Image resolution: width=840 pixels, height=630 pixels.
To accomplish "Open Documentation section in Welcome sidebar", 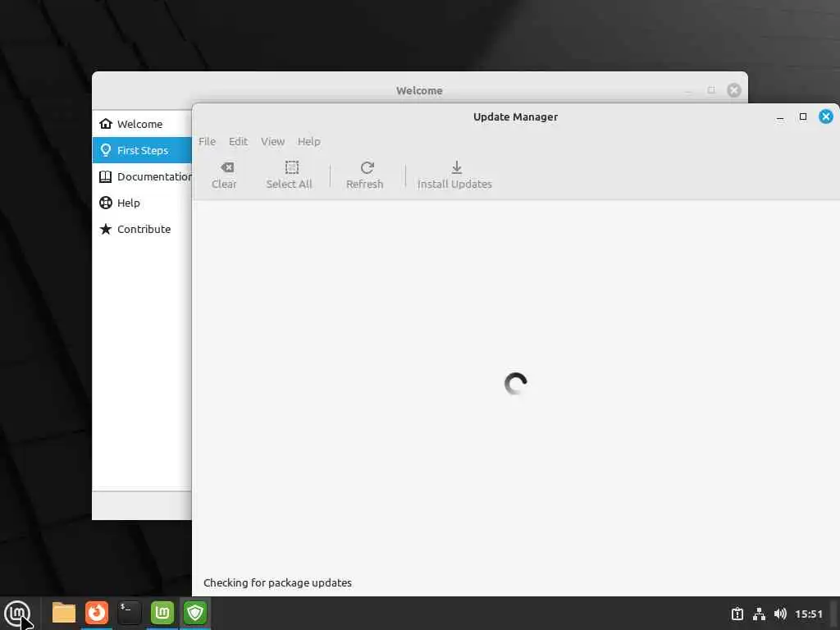I will point(142,176).
